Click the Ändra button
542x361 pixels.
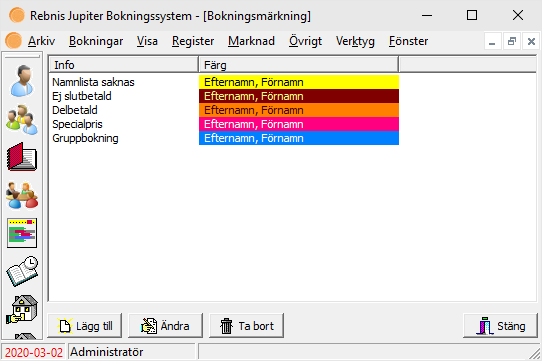tap(165, 326)
